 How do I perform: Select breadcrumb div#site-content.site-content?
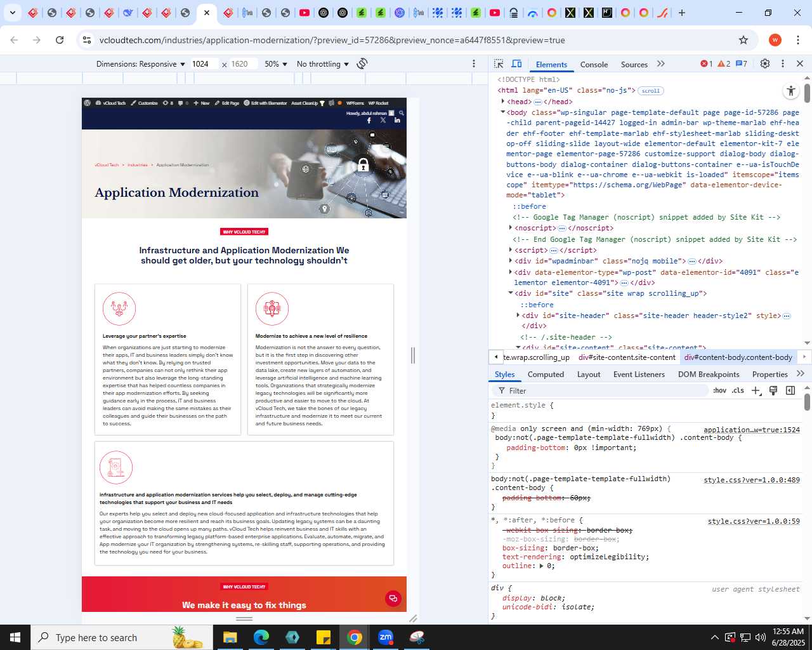click(627, 357)
